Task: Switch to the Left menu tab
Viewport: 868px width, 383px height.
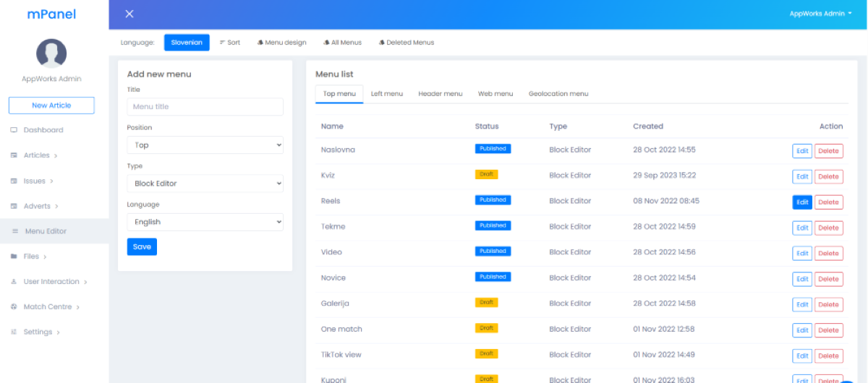Action: (387, 94)
